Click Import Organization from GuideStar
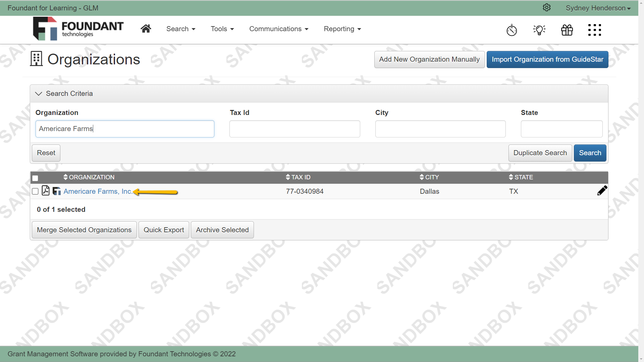This screenshot has width=644, height=362. 547,59
